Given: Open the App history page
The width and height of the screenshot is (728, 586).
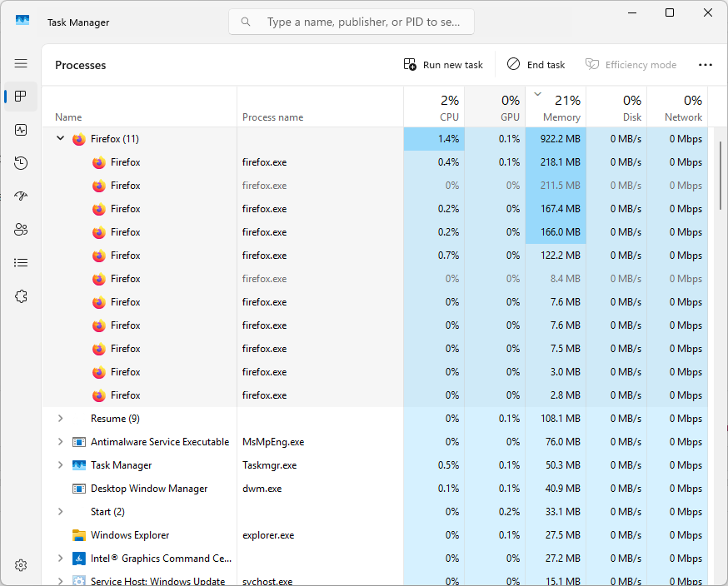Looking at the screenshot, I should [x=21, y=163].
